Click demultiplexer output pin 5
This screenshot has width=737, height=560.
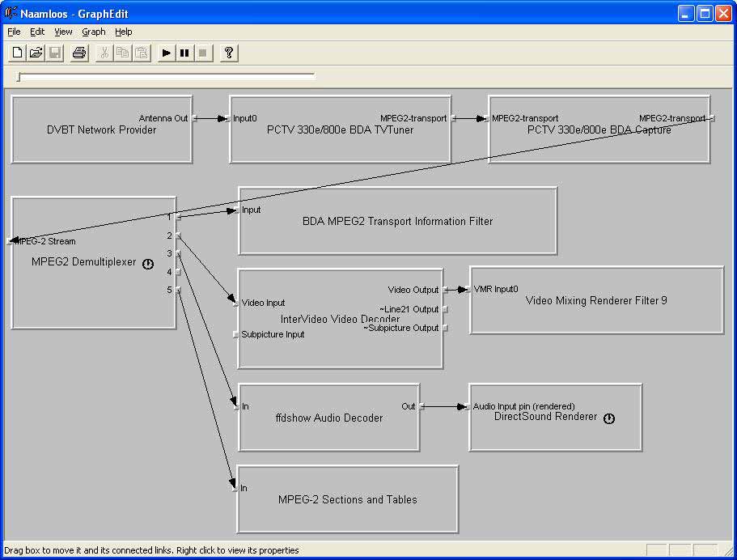tap(178, 290)
